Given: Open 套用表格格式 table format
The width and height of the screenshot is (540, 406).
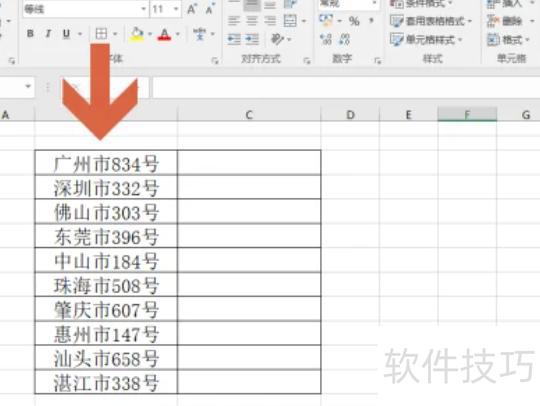Looking at the screenshot, I should (x=431, y=21).
